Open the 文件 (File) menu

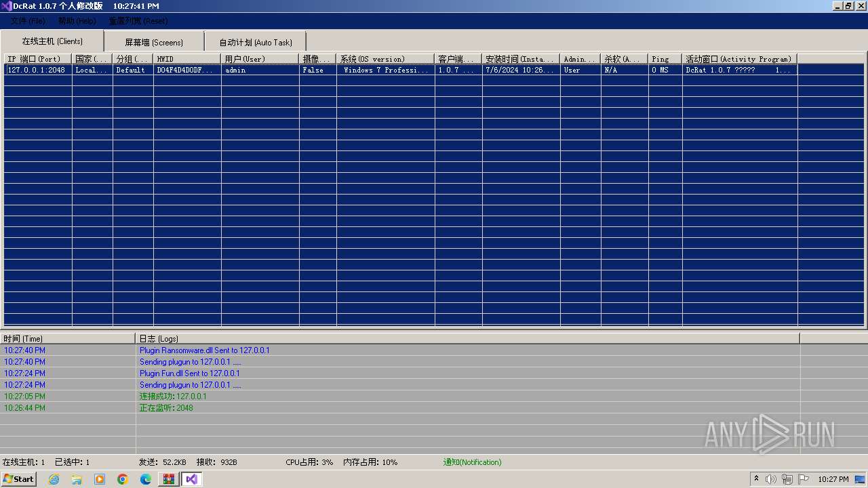pos(28,21)
